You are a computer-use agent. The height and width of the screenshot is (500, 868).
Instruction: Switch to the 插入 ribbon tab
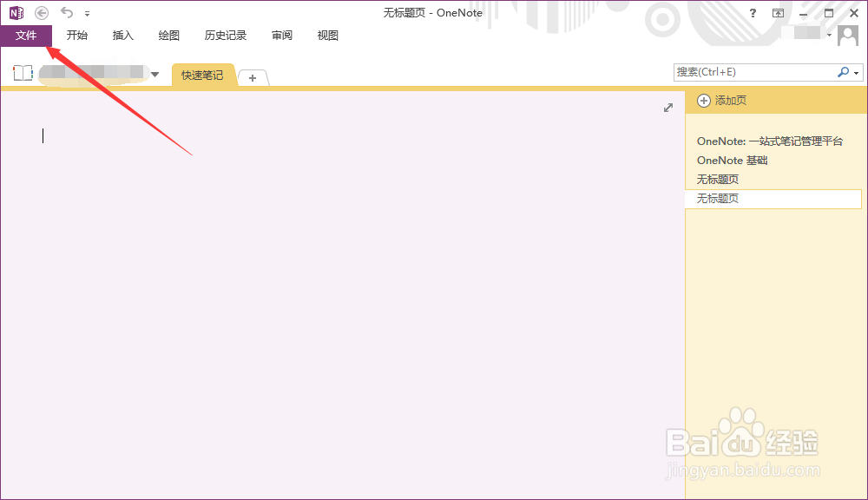pos(123,36)
